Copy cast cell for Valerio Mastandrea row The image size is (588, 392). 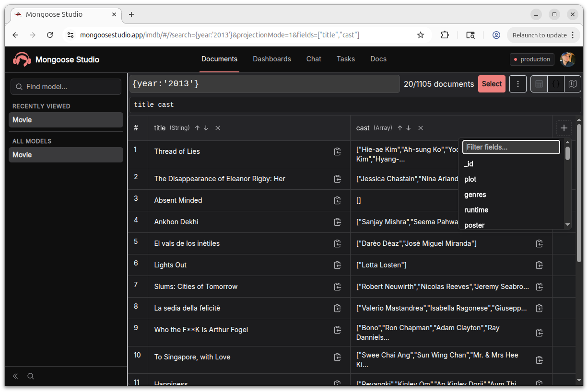(x=540, y=308)
